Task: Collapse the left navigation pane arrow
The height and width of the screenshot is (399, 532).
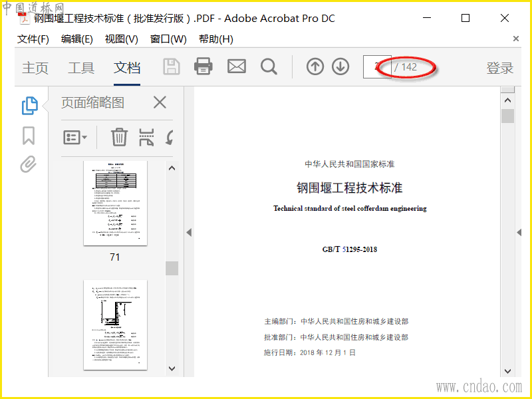Action: pos(189,232)
